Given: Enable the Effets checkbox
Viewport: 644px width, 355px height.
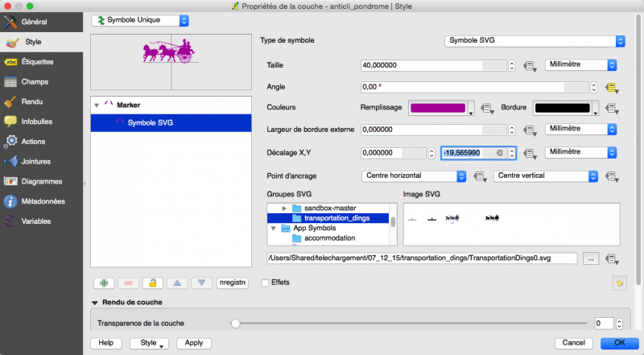Looking at the screenshot, I should [266, 283].
